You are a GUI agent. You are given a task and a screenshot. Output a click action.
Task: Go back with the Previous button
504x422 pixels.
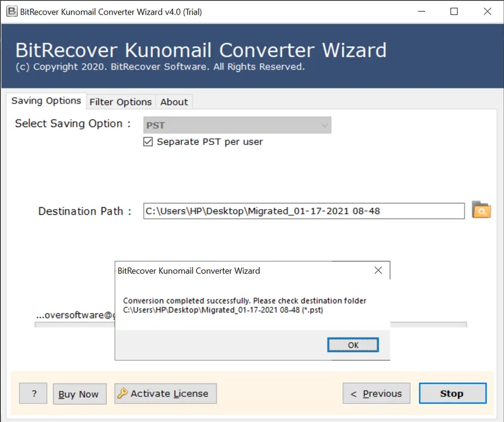(x=376, y=393)
